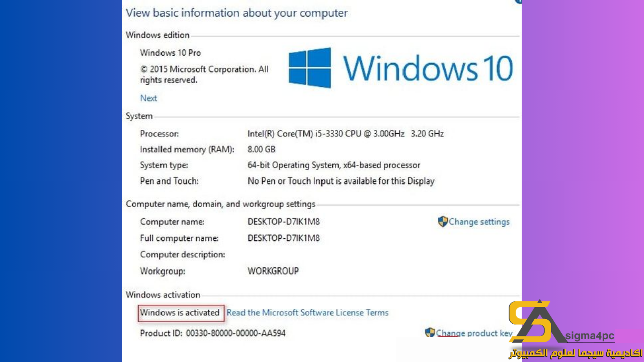The image size is (644, 362).
Task: Click the shield icon beside Change settings
Action: coord(443,222)
